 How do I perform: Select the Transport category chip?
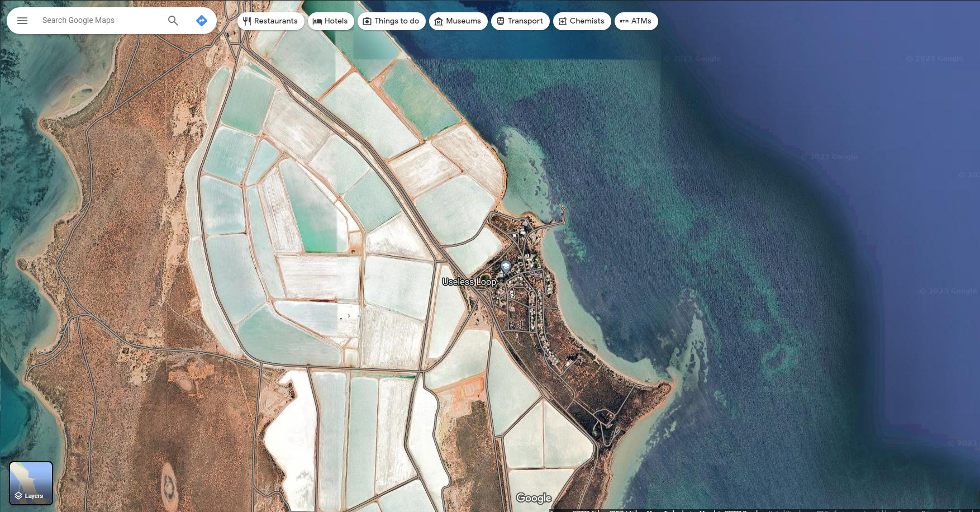click(525, 21)
